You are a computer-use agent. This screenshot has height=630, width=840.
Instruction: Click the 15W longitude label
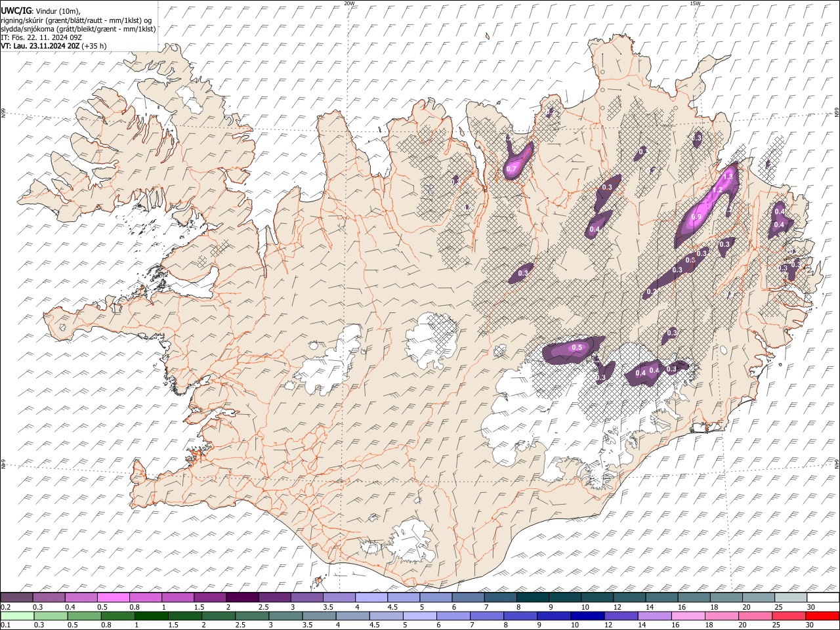click(695, 3)
